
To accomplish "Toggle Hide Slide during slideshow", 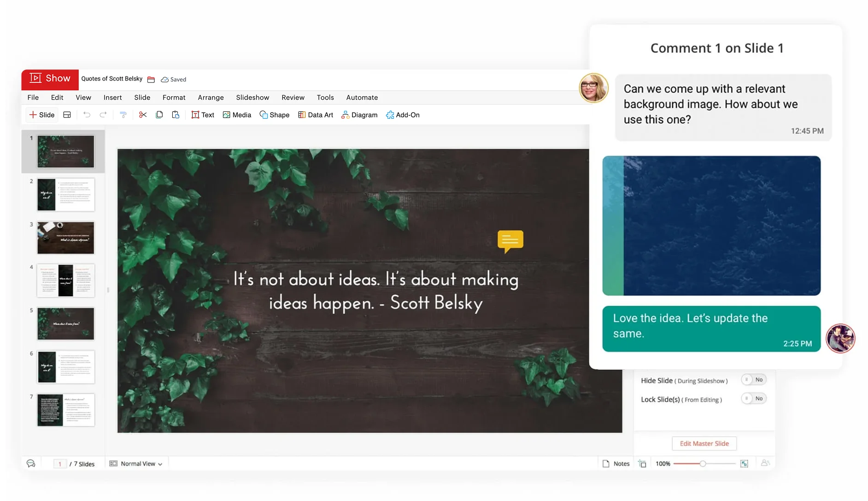I will pyautogui.click(x=754, y=379).
